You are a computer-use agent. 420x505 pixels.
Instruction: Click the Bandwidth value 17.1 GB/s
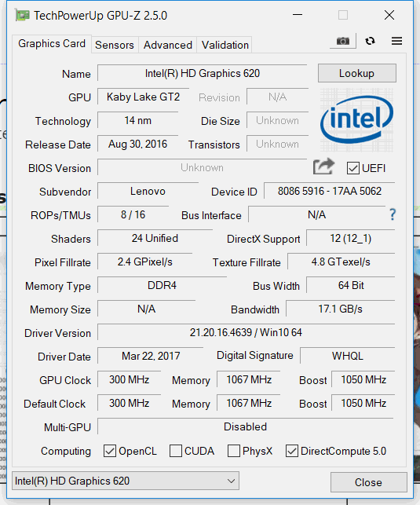[341, 309]
